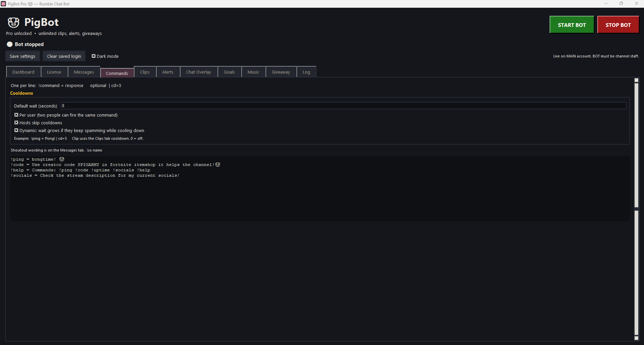Click the green START BOT button
644x345 pixels.
pos(572,25)
